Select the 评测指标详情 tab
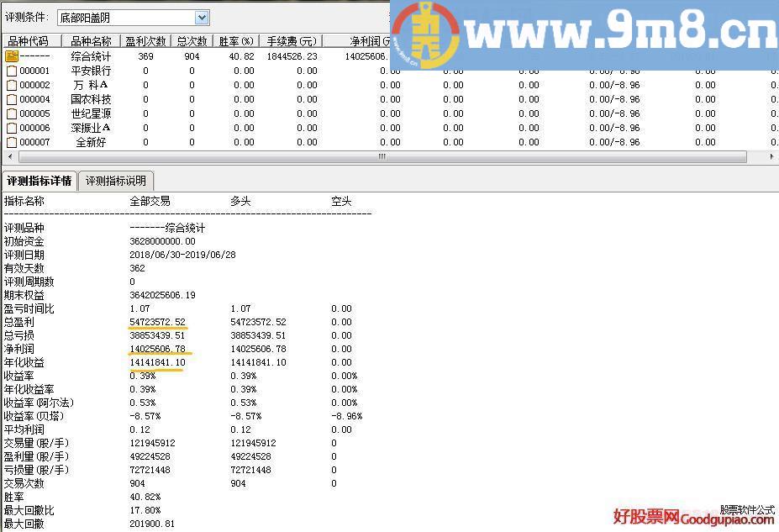Image resolution: width=779 pixels, height=532 pixels. [39, 181]
